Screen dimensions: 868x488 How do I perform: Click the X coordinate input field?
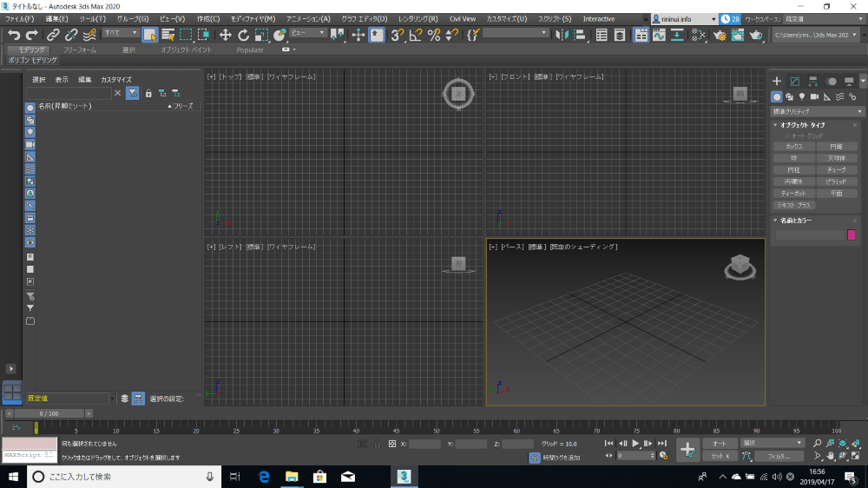coord(425,444)
